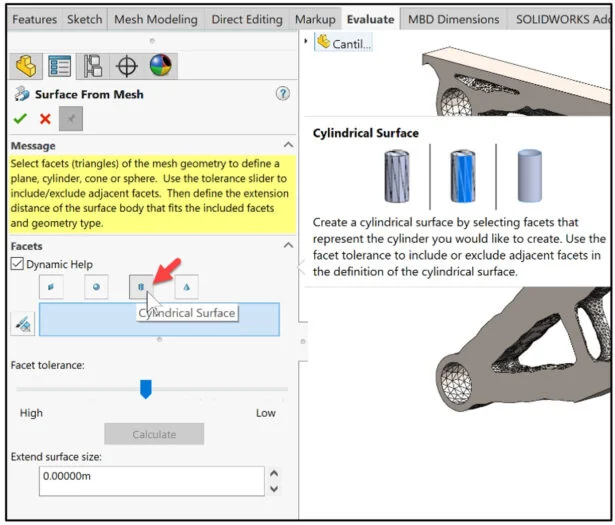This screenshot has width=615, height=525.
Task: Open the ConfigurationManager tab icon
Action: tap(93, 66)
